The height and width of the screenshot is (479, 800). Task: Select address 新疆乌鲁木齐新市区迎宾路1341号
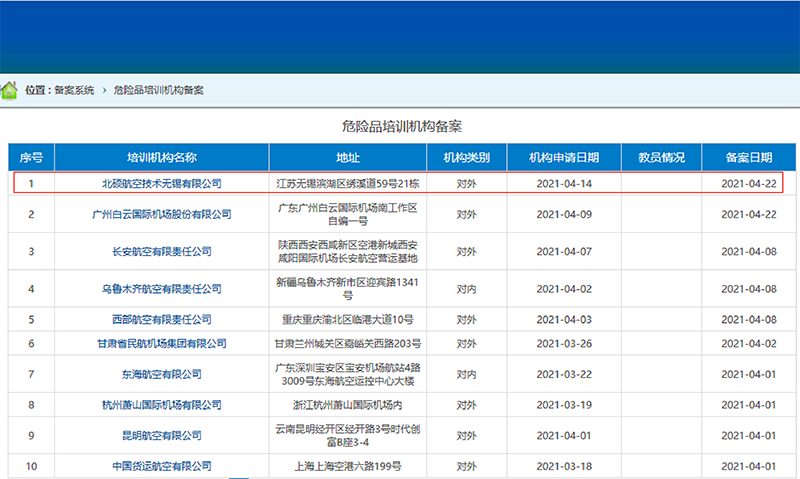(x=348, y=289)
